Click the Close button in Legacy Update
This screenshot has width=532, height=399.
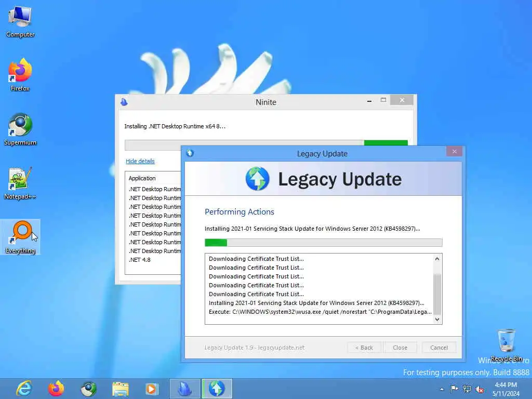(x=400, y=348)
